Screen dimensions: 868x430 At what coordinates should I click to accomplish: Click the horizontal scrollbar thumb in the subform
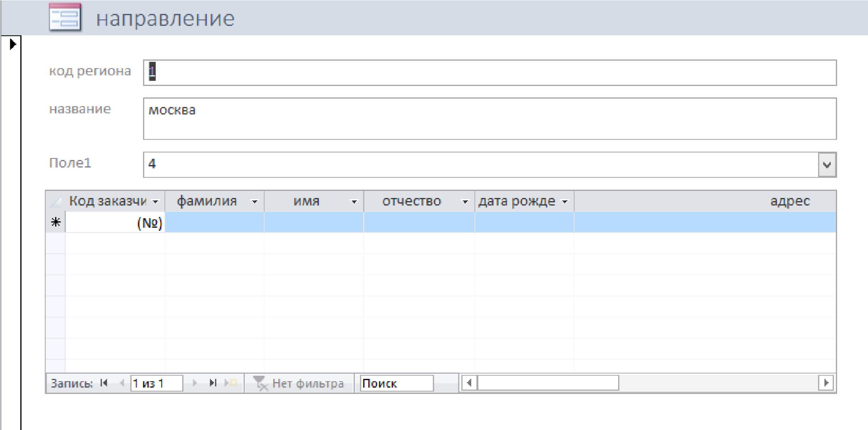pos(548,383)
